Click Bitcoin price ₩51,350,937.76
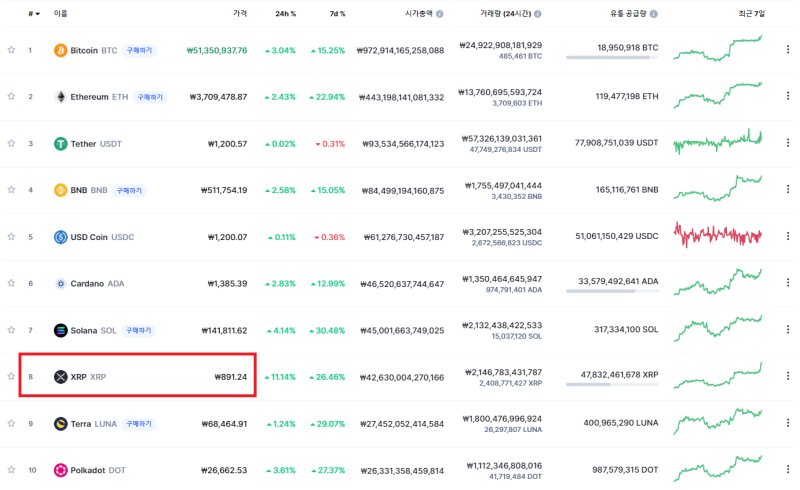800x490 pixels. pyautogui.click(x=217, y=51)
